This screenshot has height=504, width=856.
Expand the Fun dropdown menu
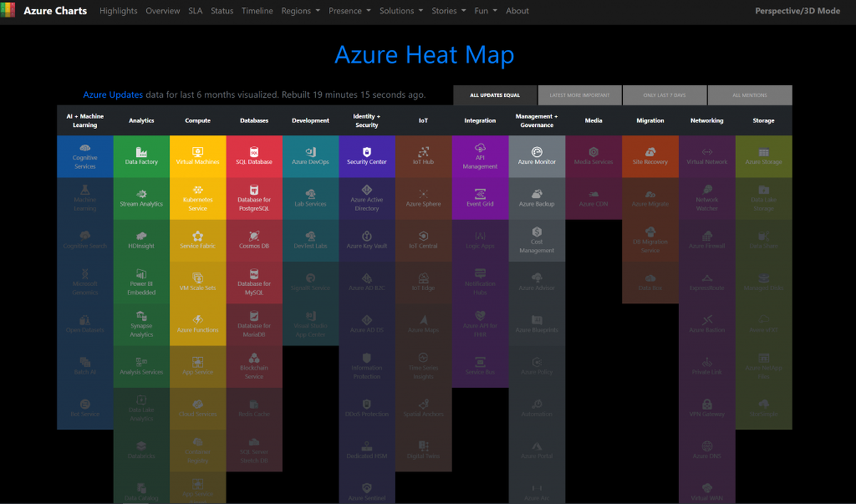[485, 11]
